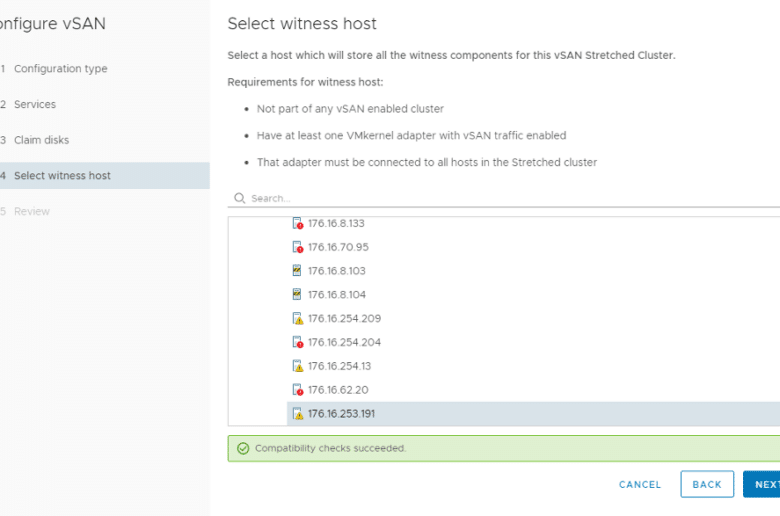The height and width of the screenshot is (516, 780).
Task: Click the Cancel button
Action: click(x=640, y=485)
